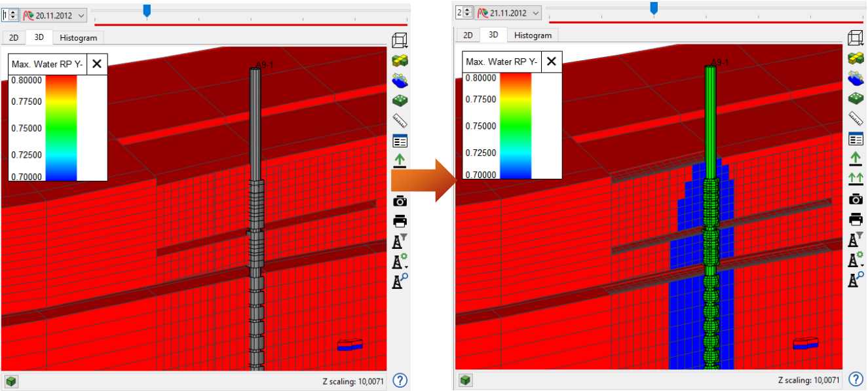Close the Max. Water RP legend in left panel

[96, 64]
